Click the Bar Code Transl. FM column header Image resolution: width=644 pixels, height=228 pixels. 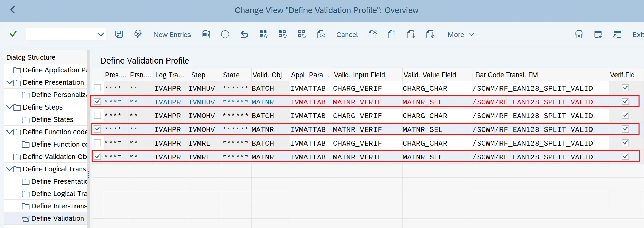click(x=506, y=75)
